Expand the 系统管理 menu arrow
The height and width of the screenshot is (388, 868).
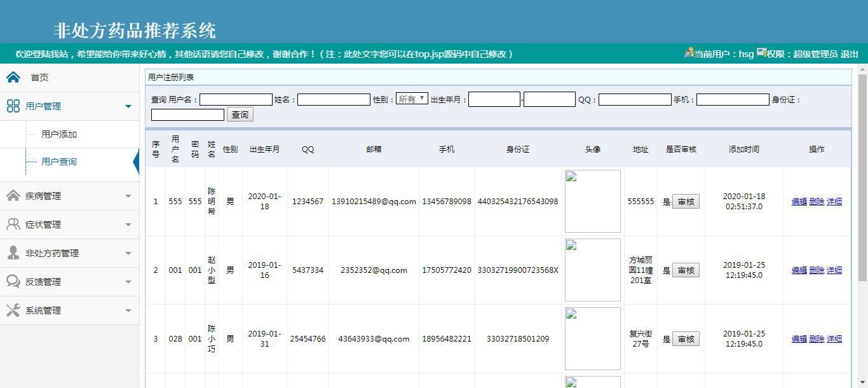[128, 310]
